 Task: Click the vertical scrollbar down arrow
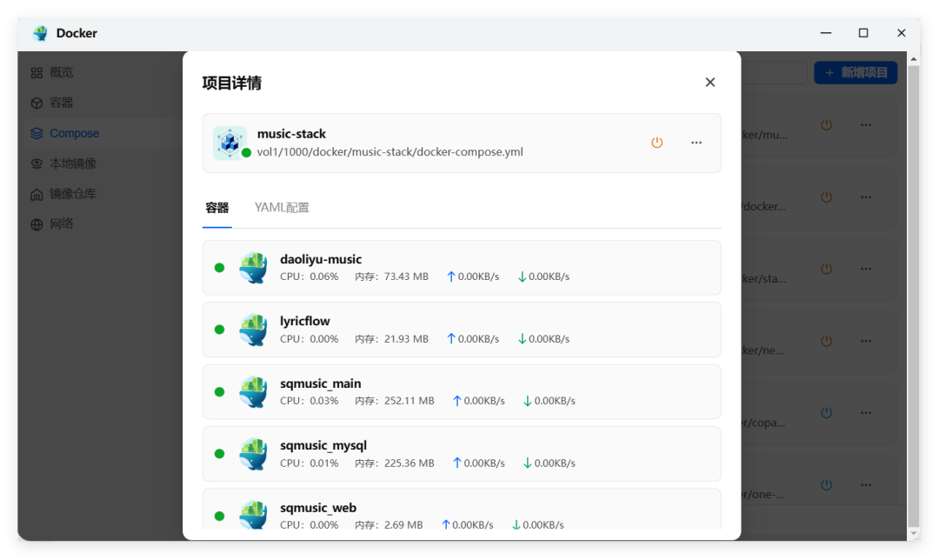pyautogui.click(x=913, y=533)
